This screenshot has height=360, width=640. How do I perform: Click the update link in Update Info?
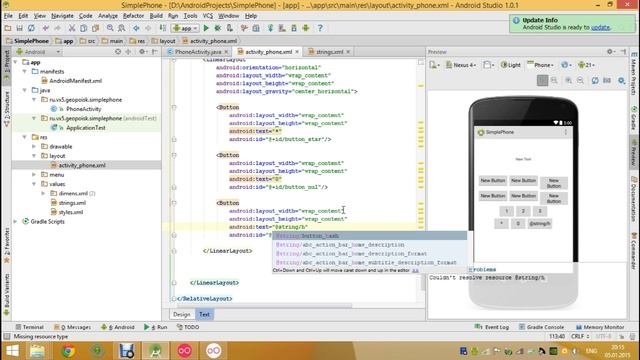click(600, 27)
